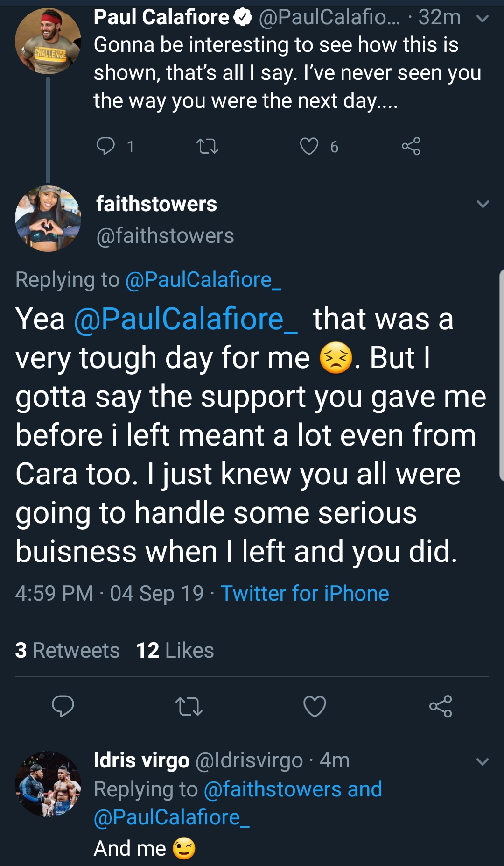Open Paul Calafiore's profile picture
The width and height of the screenshot is (504, 866).
coord(48,41)
